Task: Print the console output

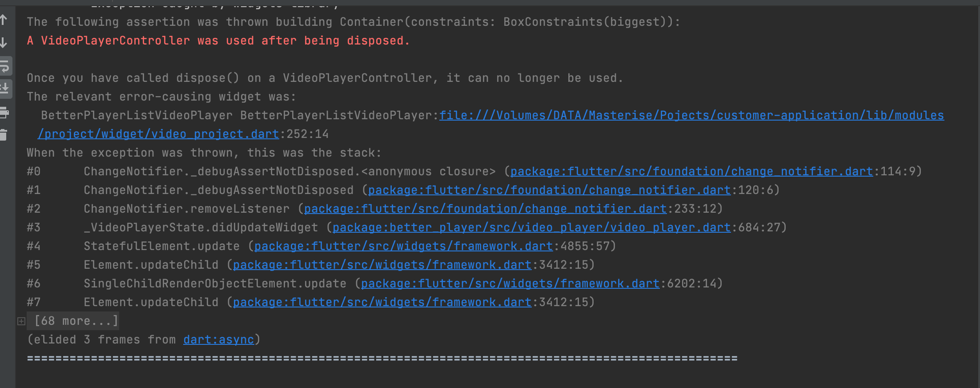Action: [5, 113]
